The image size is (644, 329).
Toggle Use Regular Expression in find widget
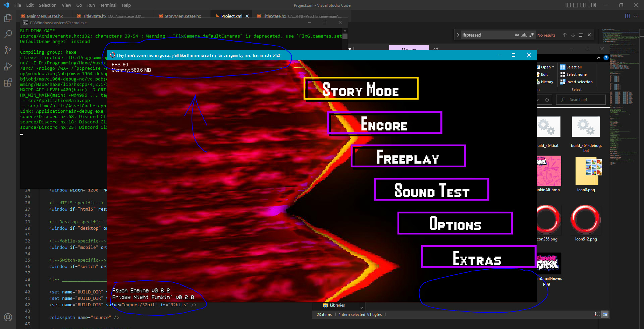click(x=532, y=35)
